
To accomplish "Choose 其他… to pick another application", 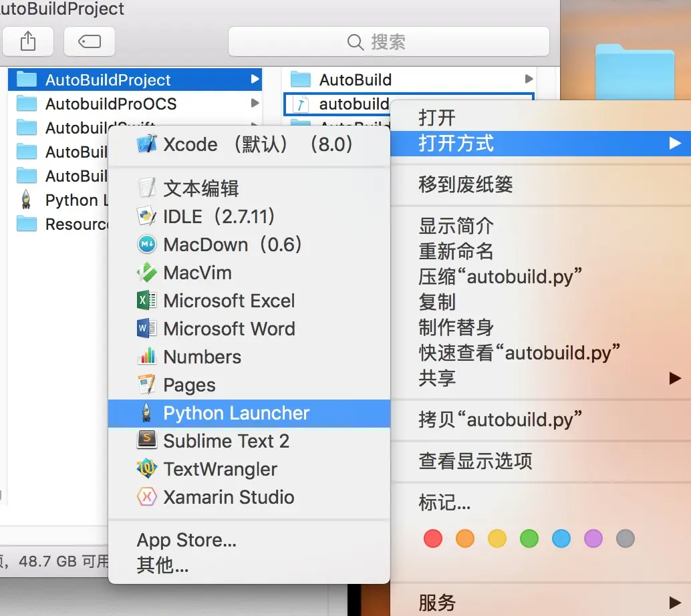I will 249,565.
